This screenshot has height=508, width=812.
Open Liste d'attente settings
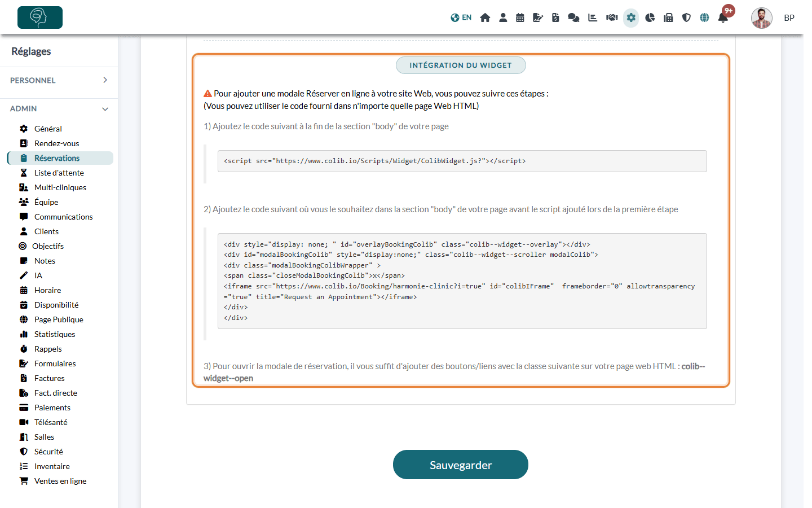click(59, 173)
